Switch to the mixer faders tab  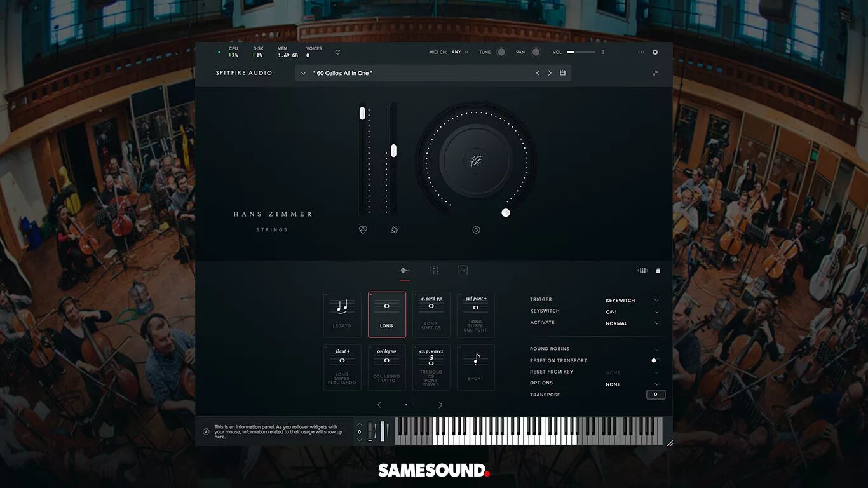click(x=433, y=271)
